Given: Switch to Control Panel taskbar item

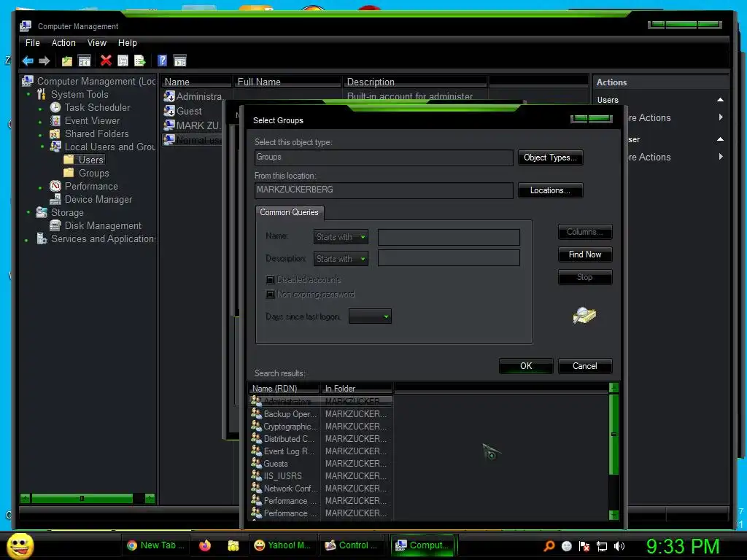Looking at the screenshot, I should click(x=352, y=545).
